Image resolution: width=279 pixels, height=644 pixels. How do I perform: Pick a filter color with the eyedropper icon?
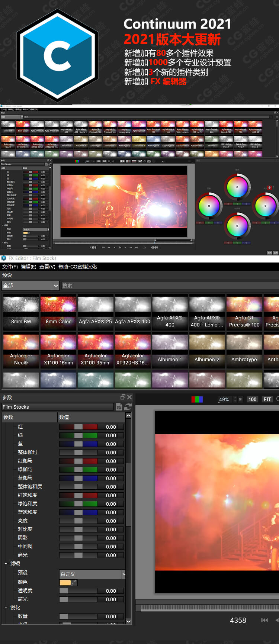[x=74, y=582]
